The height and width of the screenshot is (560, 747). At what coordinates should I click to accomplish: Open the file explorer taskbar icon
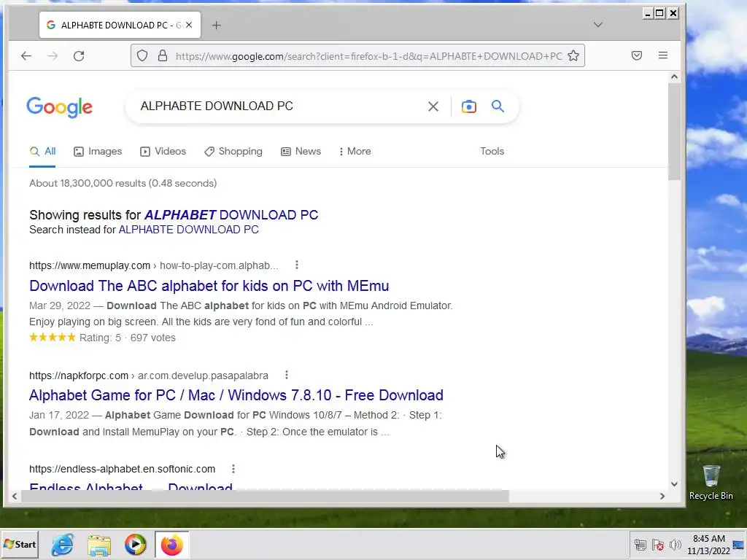[x=99, y=545]
